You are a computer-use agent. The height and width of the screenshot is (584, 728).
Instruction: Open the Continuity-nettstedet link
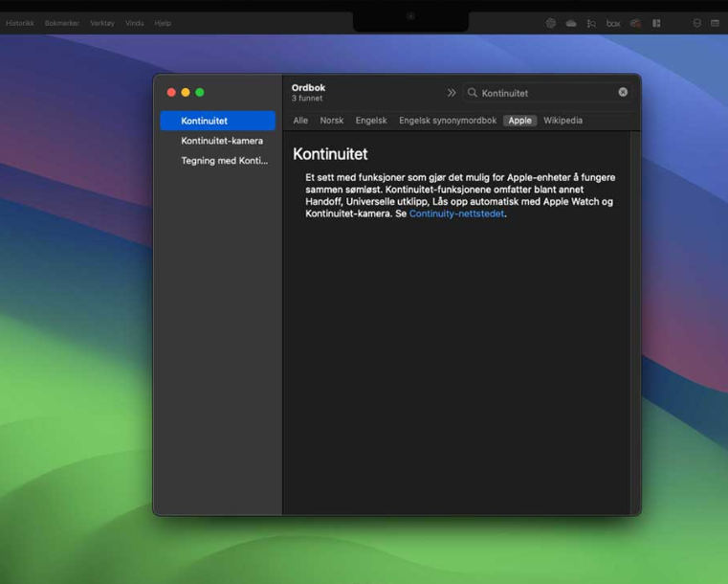point(456,213)
